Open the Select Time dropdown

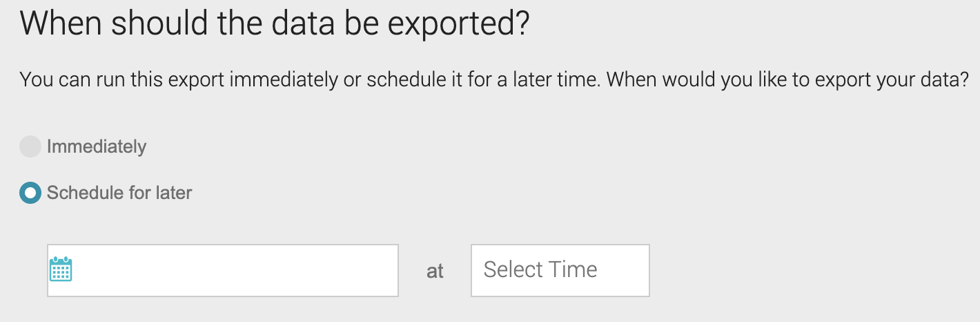coord(560,270)
